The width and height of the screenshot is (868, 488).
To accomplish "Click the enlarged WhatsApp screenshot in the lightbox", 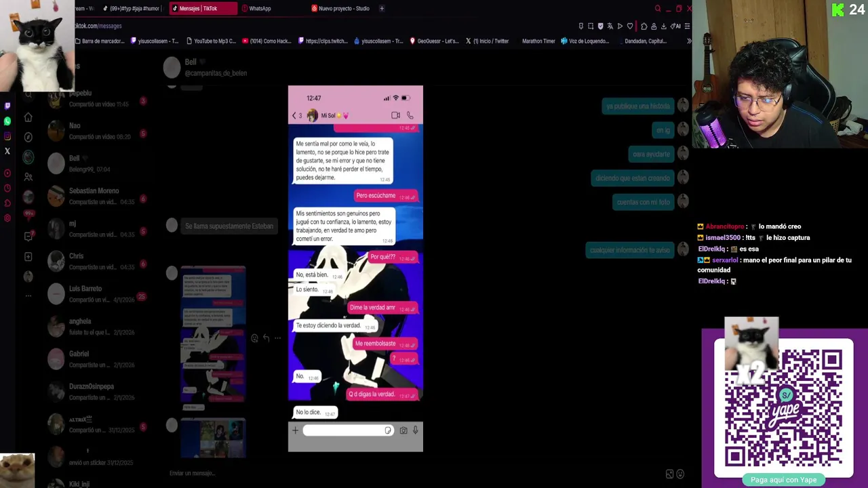I will 355,268.
